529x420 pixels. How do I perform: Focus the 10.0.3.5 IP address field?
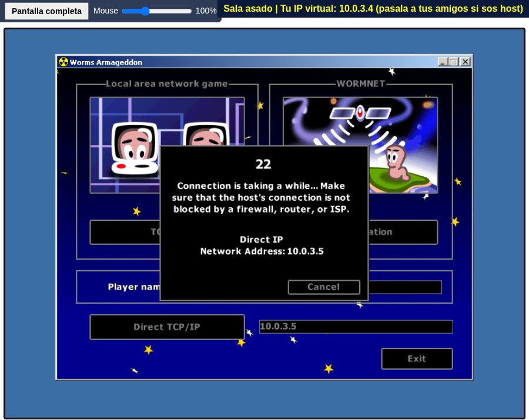click(356, 326)
